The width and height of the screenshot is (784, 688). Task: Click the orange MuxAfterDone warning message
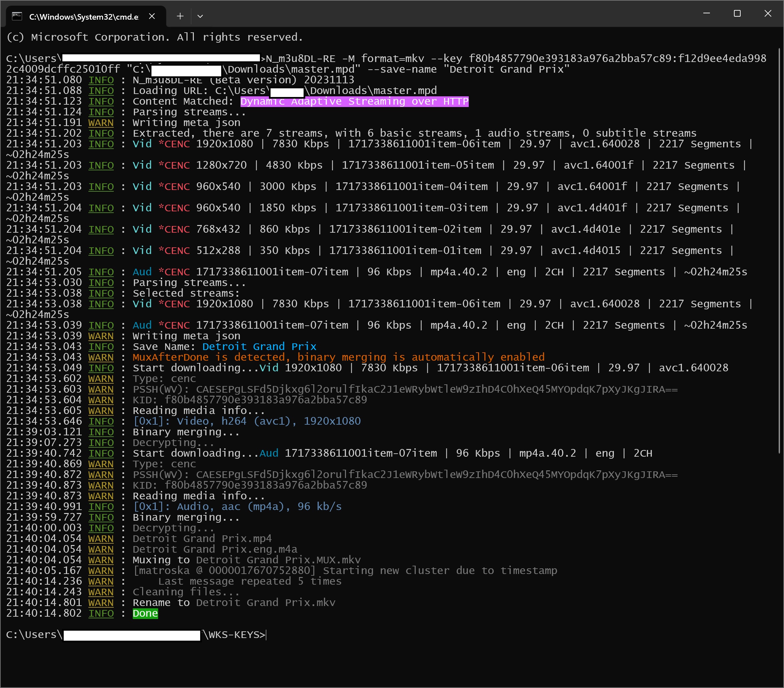point(338,357)
